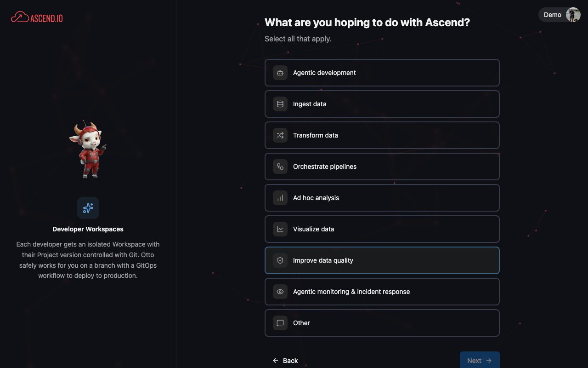Select the Agentic development option

382,72
